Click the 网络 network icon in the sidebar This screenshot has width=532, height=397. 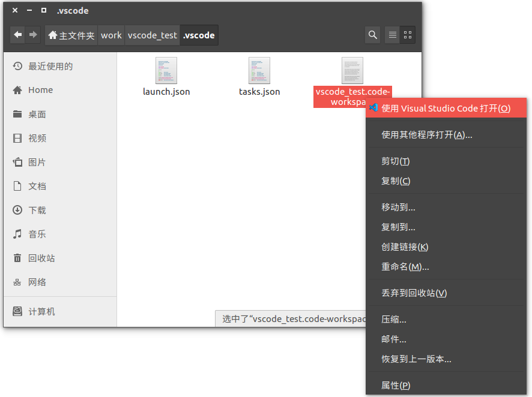click(x=17, y=282)
